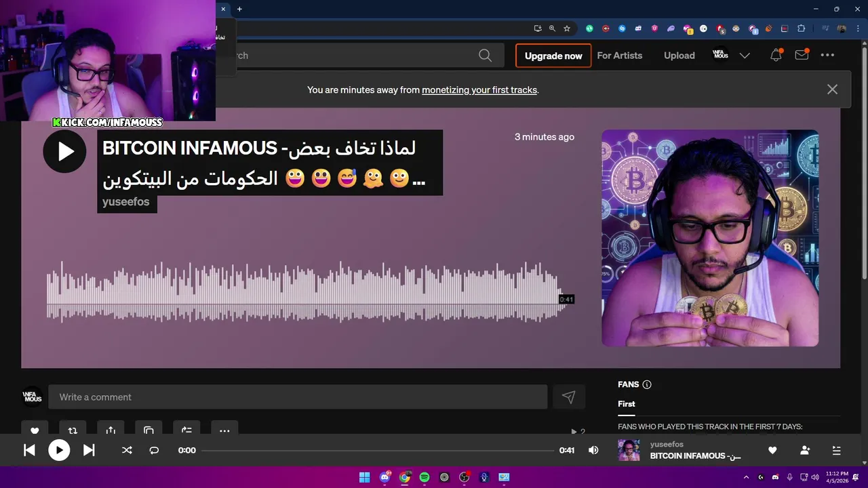This screenshot has height=488, width=868.
Task: Open browser zoom magnifier icon
Action: 552,28
